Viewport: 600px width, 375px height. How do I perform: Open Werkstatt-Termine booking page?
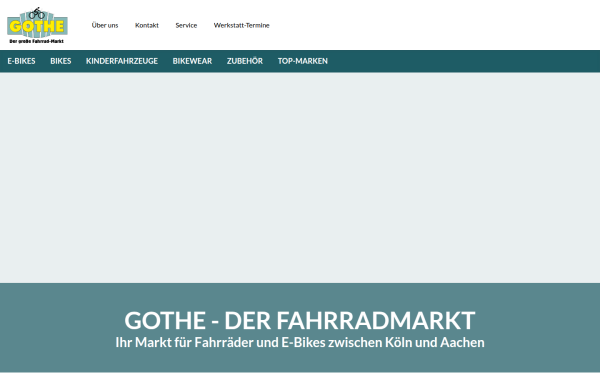241,25
